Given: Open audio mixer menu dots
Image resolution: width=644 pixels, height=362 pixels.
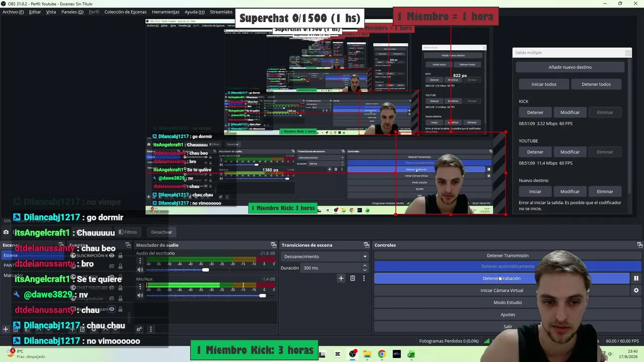Looking at the screenshot, I should point(150,329).
